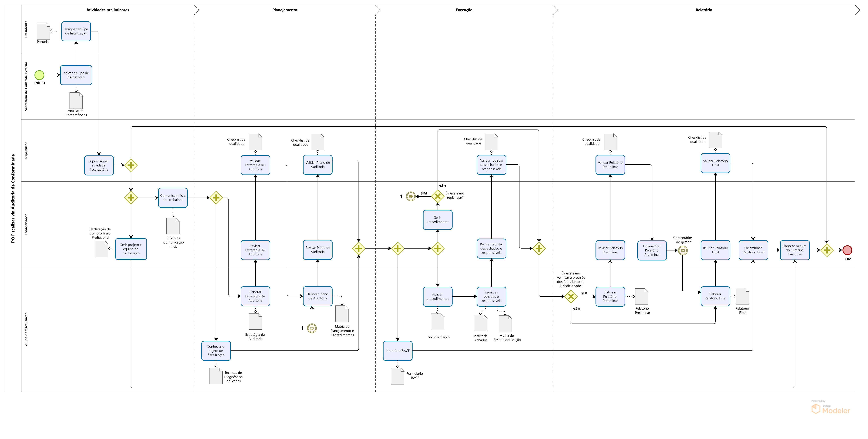Screen dimensions: 868x439
Task: Click link event 1 near Elaborar Plano
Action: click(x=312, y=328)
